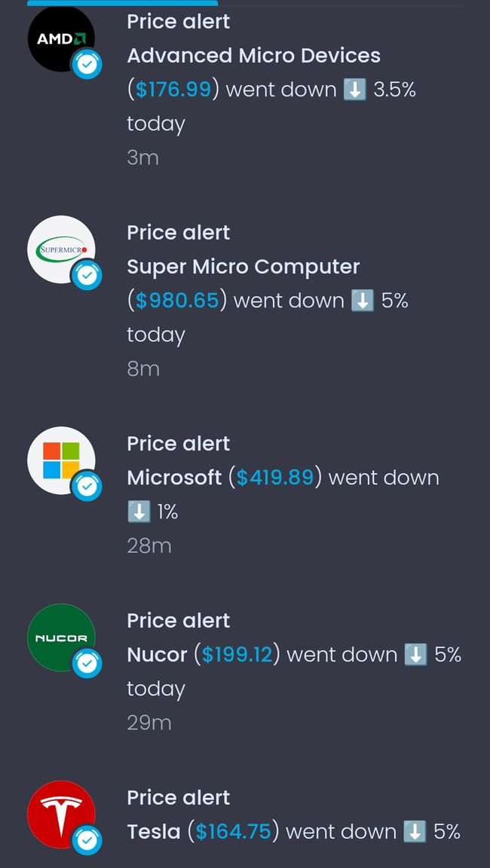
Task: Tap the verified badge on Nucor avatar
Action: 87,664
